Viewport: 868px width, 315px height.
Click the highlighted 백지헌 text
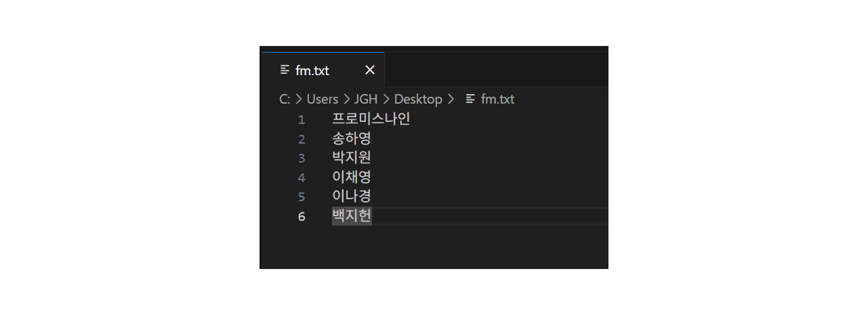[352, 216]
